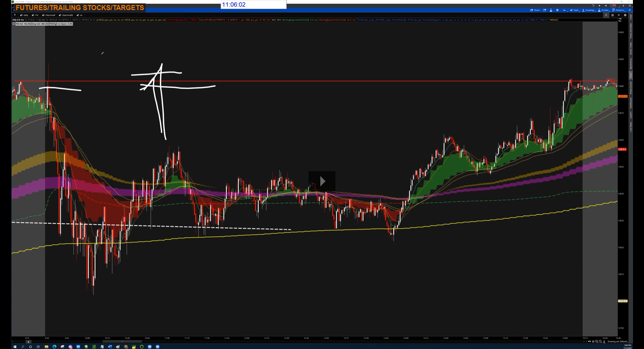Click the /NQ 4 D 1m chart label
The image size is (644, 349).
[18, 20]
